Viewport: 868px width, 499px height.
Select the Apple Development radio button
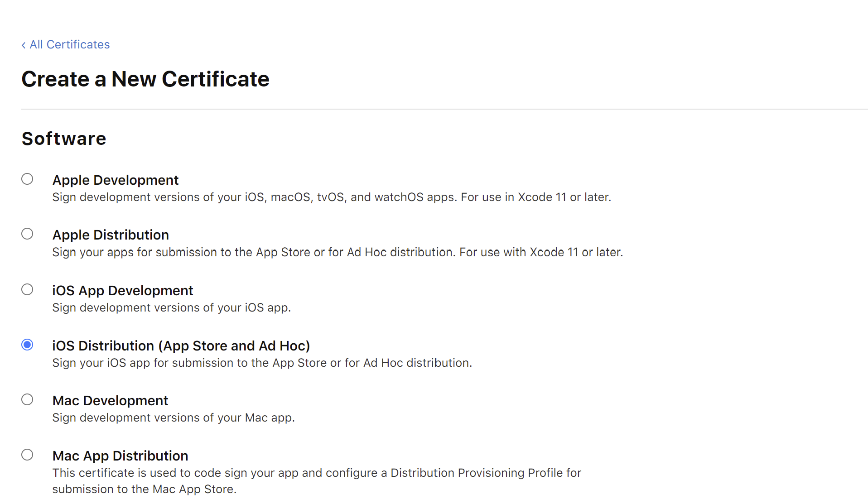coord(27,179)
